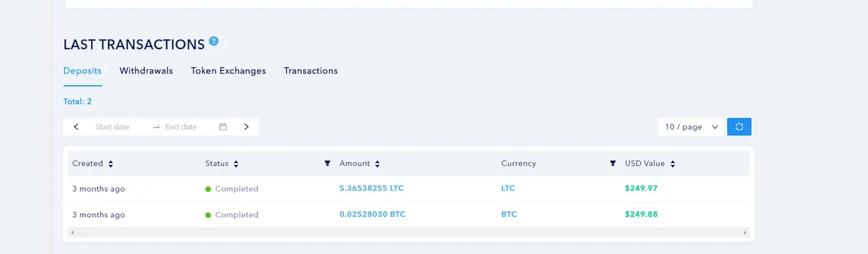Switch to Withdrawals tab

tap(146, 71)
